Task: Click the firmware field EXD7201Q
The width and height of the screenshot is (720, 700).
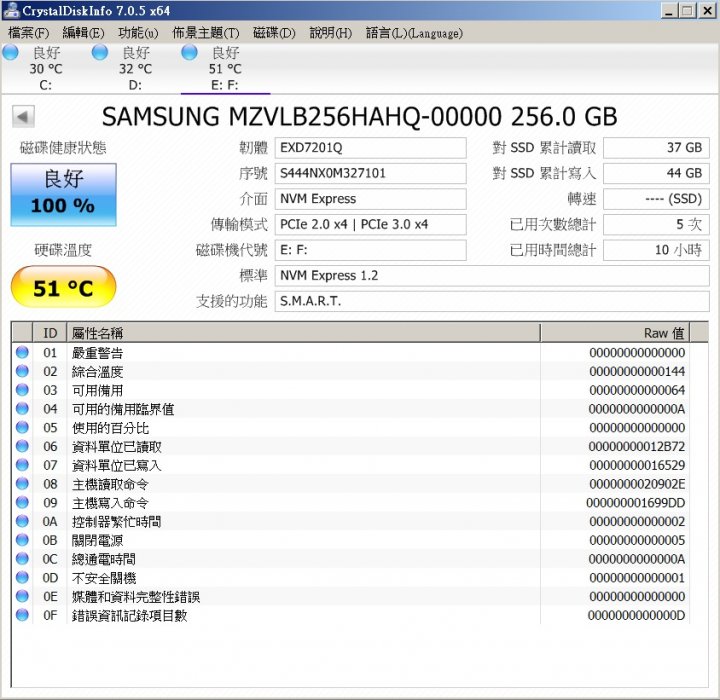Action: click(x=371, y=148)
